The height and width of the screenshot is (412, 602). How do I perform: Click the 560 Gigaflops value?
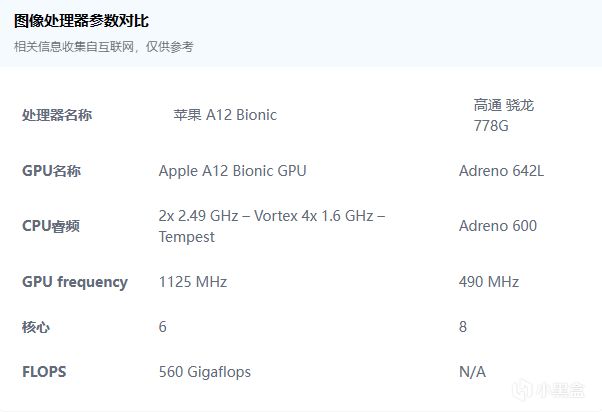pos(205,372)
